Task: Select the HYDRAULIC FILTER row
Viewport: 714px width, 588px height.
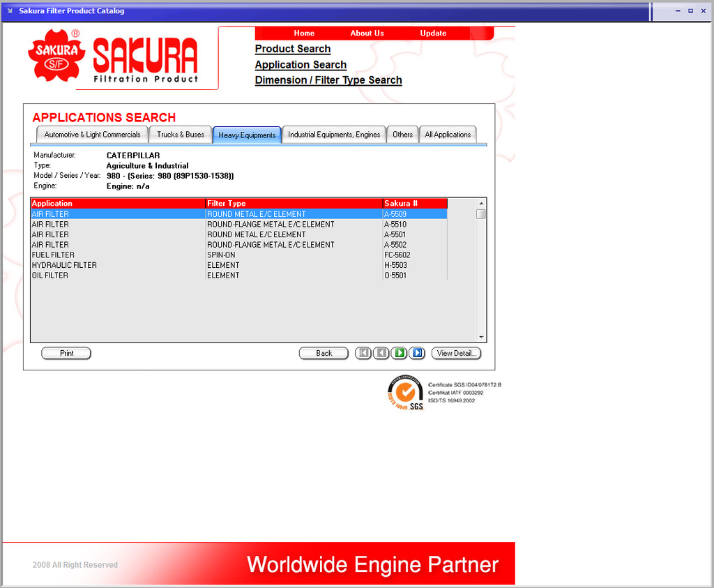Action: tap(239, 265)
